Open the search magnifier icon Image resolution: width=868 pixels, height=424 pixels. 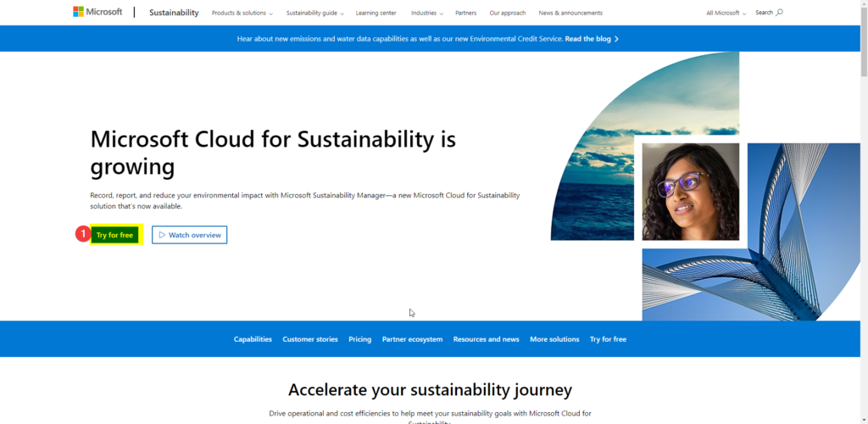[x=780, y=12]
